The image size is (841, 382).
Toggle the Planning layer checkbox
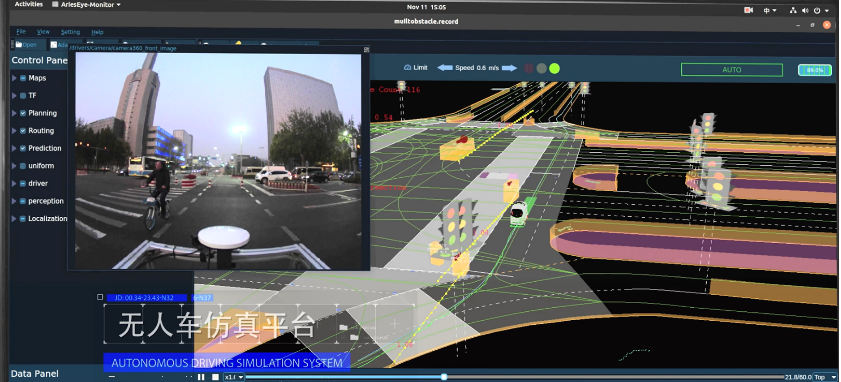click(23, 113)
